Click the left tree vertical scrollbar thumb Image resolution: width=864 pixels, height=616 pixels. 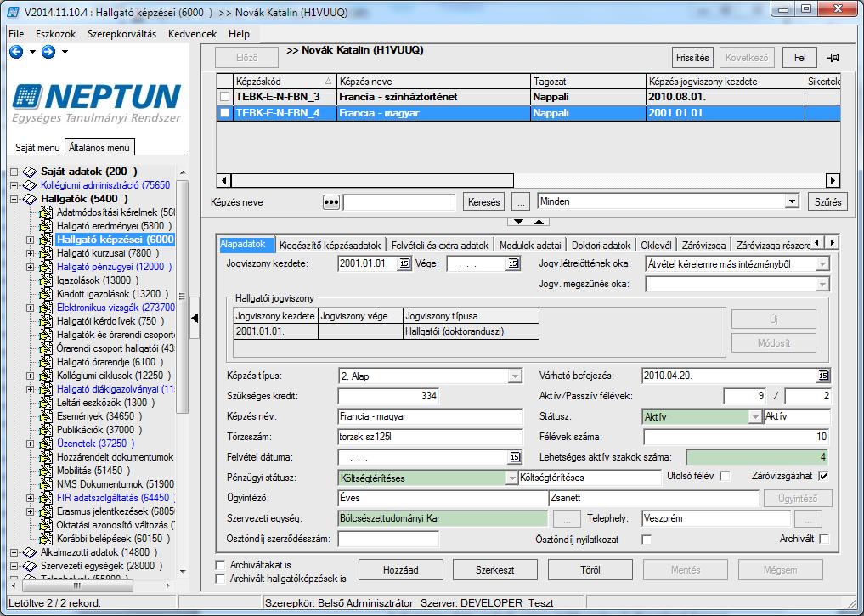coord(183,297)
